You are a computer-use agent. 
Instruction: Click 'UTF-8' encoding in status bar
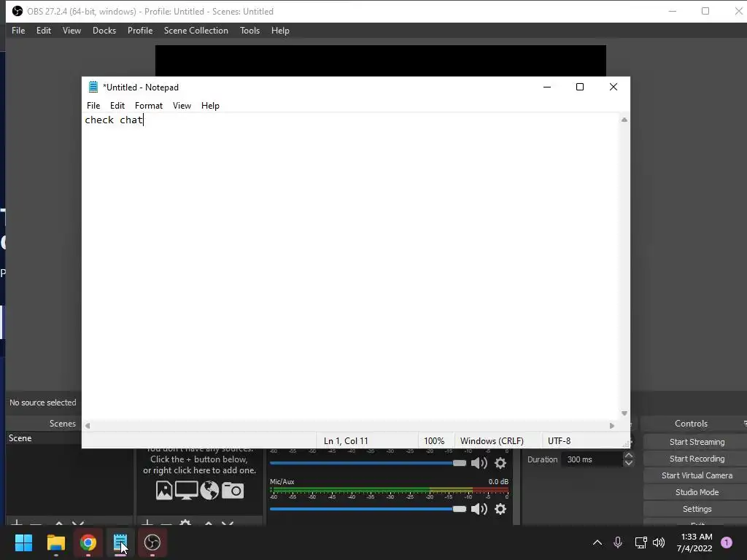coord(560,441)
